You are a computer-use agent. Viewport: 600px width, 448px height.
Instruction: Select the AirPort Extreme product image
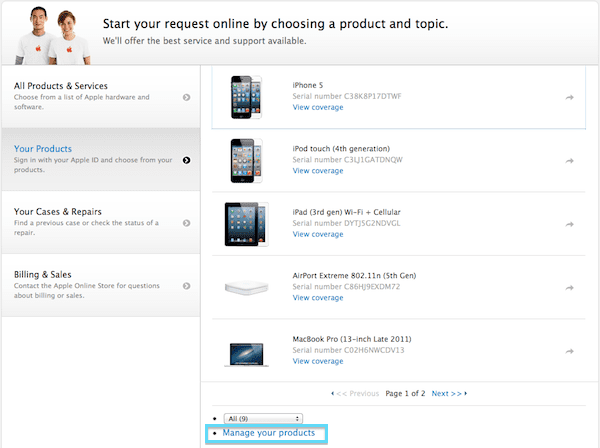[x=246, y=288]
